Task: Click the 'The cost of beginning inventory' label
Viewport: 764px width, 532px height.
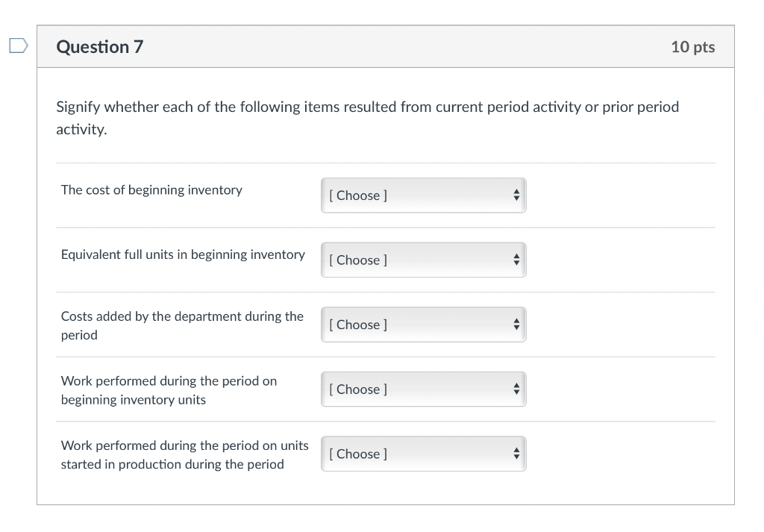Action: tap(151, 190)
